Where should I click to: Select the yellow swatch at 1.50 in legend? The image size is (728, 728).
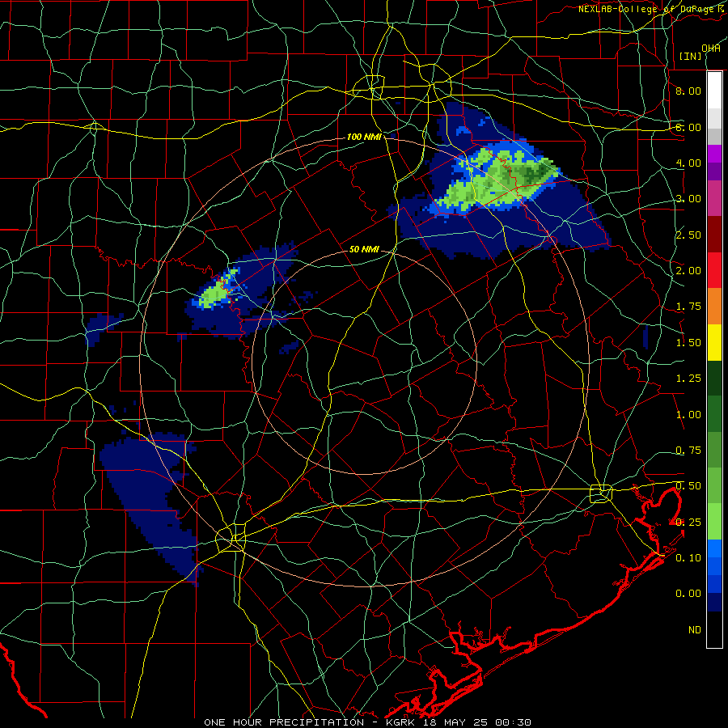coord(714,342)
